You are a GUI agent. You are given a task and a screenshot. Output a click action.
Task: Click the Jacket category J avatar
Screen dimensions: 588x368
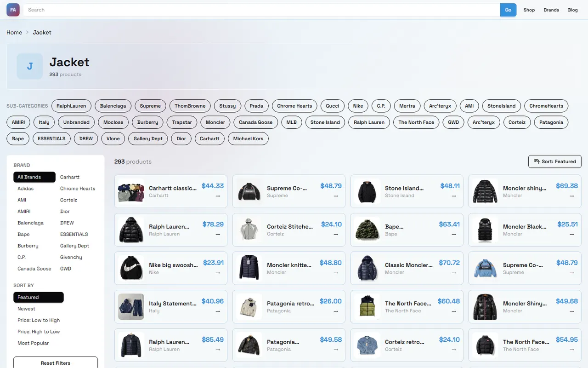pos(30,66)
